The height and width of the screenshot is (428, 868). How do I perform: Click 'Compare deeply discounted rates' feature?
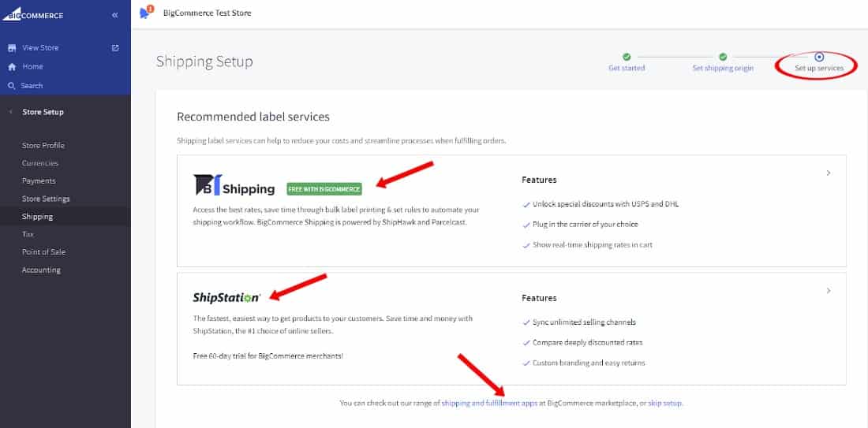point(587,343)
